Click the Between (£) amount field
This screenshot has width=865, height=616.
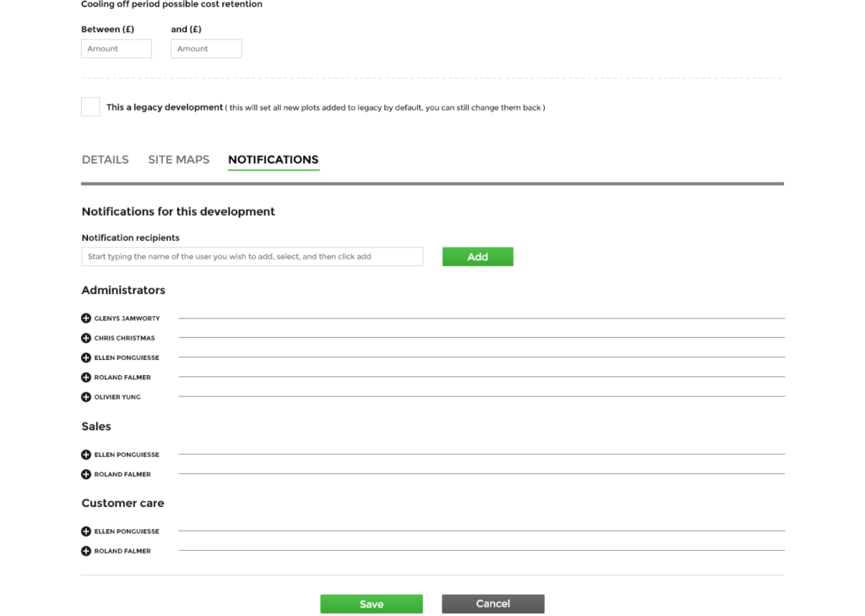[x=117, y=49]
